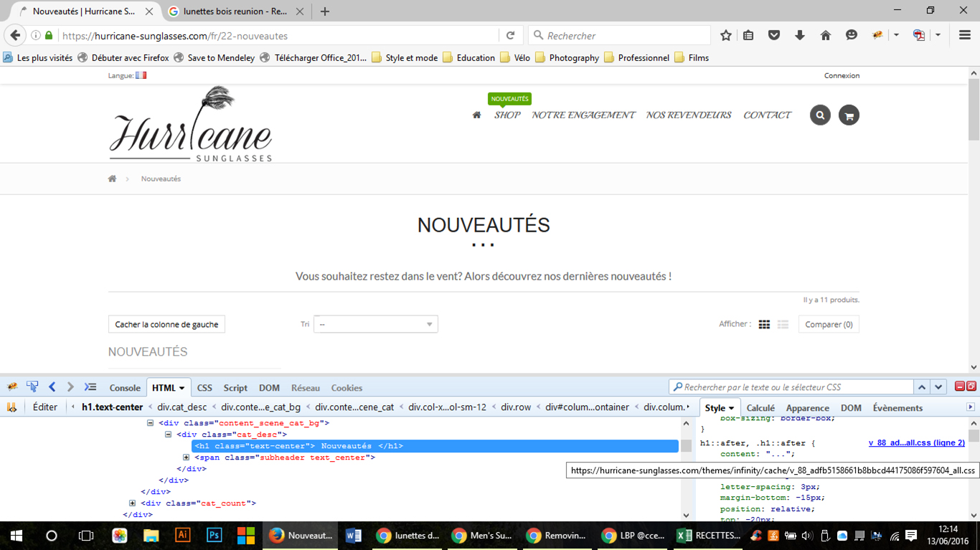Image resolution: width=980 pixels, height=550 pixels.
Task: Click the Connexion link
Action: (842, 75)
